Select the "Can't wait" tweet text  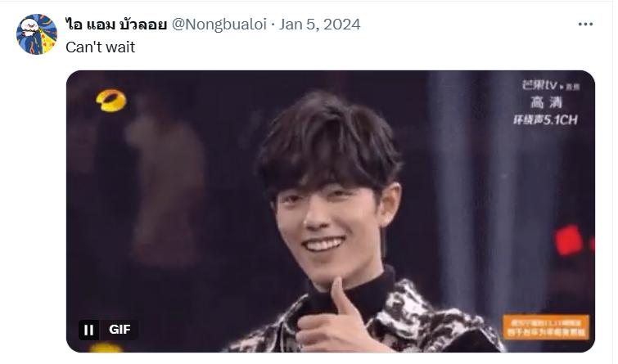pos(100,47)
